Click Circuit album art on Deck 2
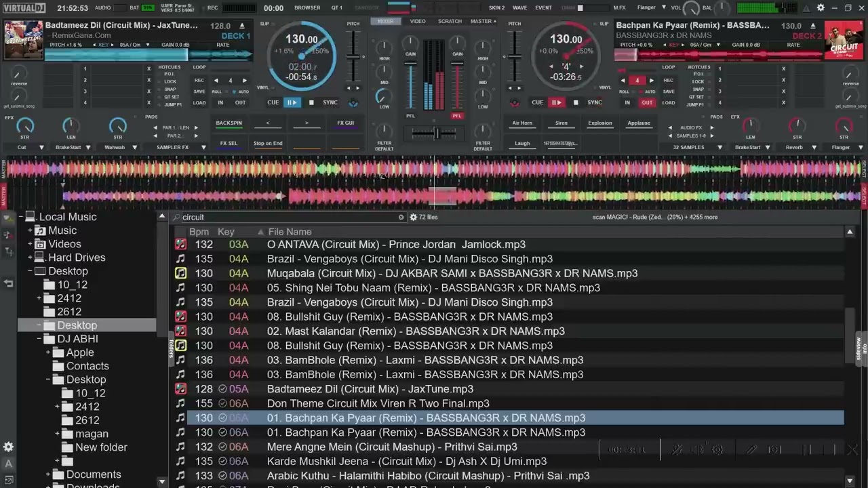Viewport: 868px width, 488px height. click(x=844, y=40)
